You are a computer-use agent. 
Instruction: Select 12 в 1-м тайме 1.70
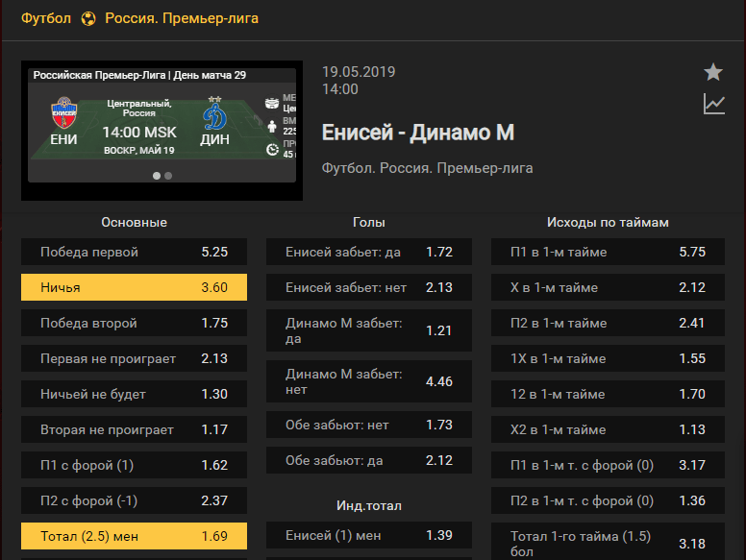pos(608,394)
